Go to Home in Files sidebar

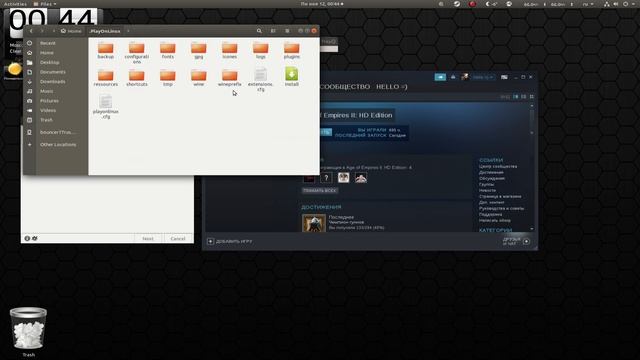point(47,53)
